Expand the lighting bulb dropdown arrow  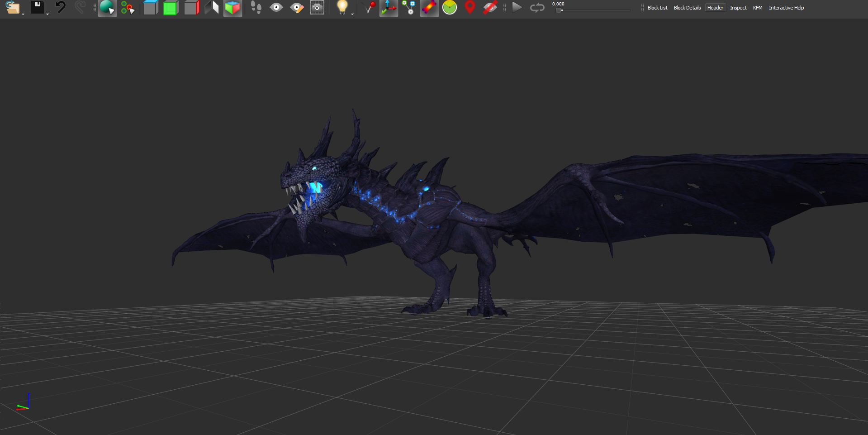click(352, 14)
